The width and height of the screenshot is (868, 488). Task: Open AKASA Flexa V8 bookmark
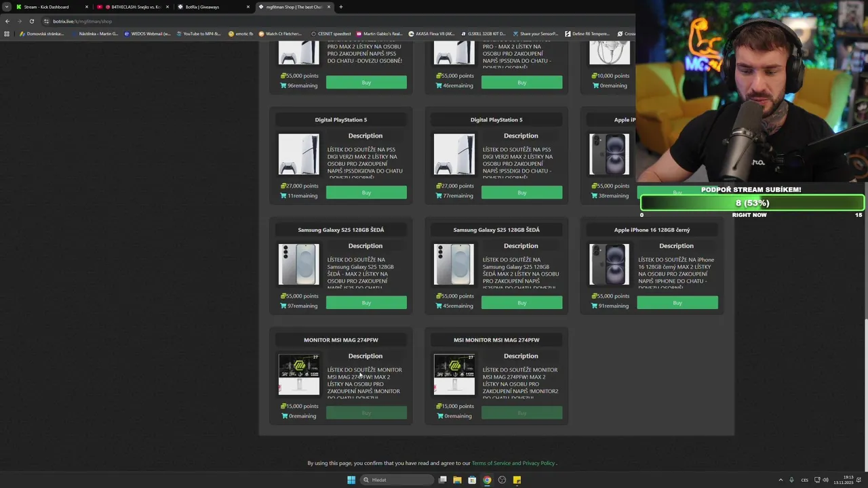(431, 33)
